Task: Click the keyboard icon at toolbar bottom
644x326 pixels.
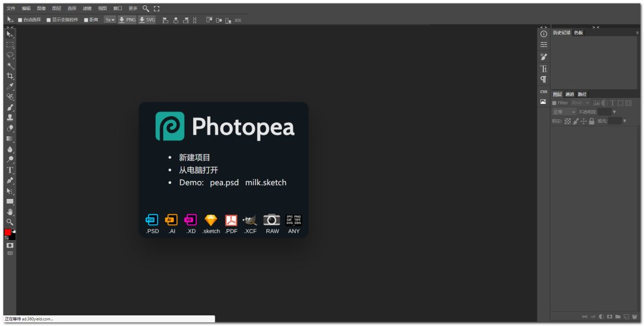Action: click(10, 254)
